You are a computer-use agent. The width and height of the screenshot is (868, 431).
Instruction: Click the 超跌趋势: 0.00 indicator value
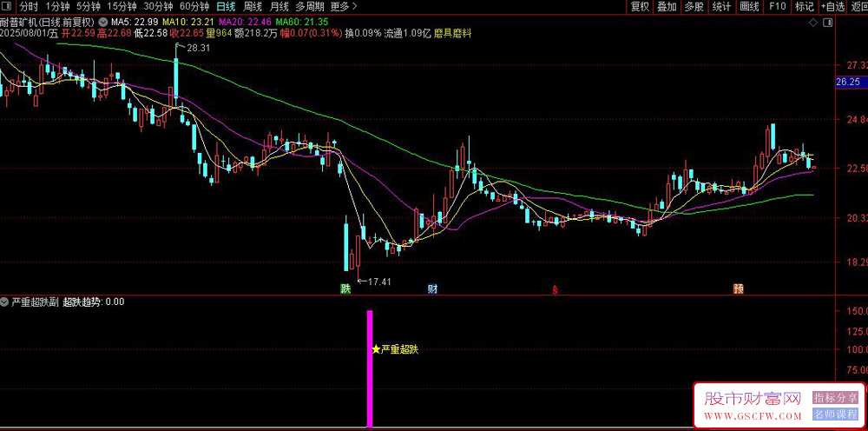pos(94,302)
